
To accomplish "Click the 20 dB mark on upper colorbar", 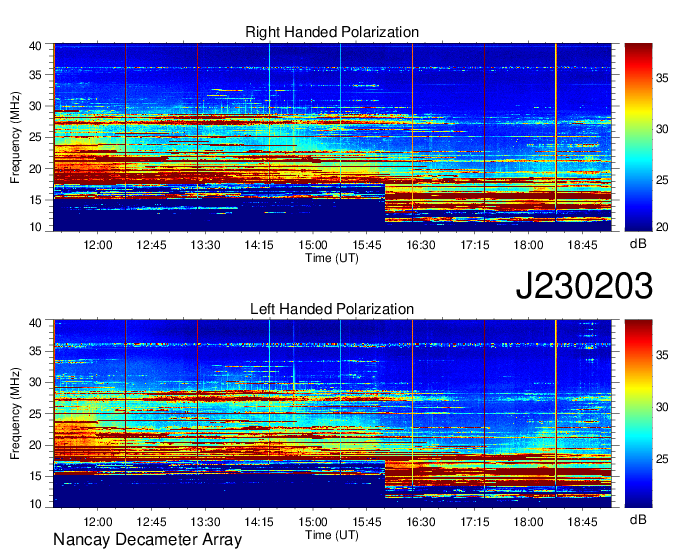I will click(x=662, y=227).
